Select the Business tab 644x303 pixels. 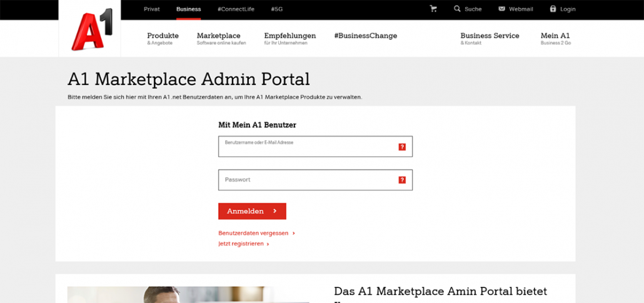click(189, 9)
